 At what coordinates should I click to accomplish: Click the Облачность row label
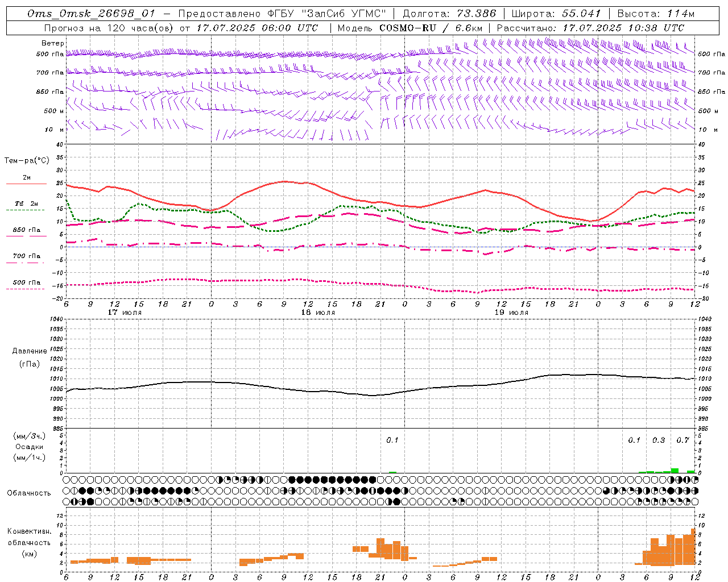point(29,493)
